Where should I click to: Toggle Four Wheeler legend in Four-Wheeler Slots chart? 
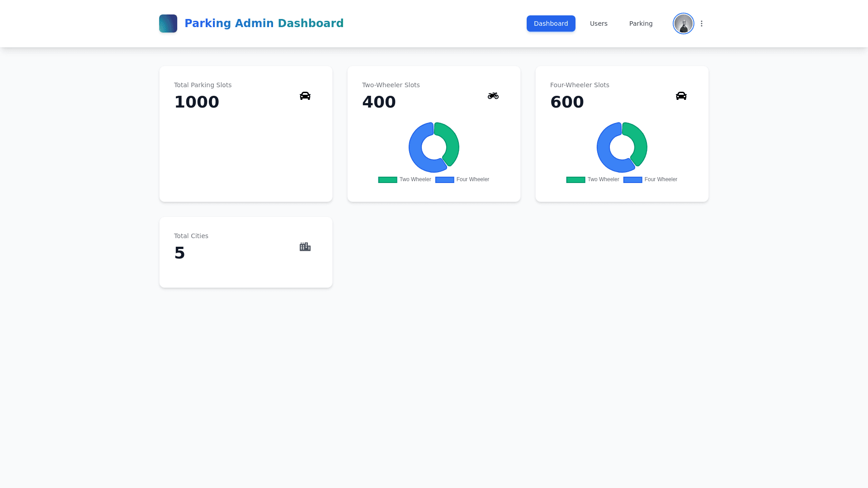[x=650, y=180]
